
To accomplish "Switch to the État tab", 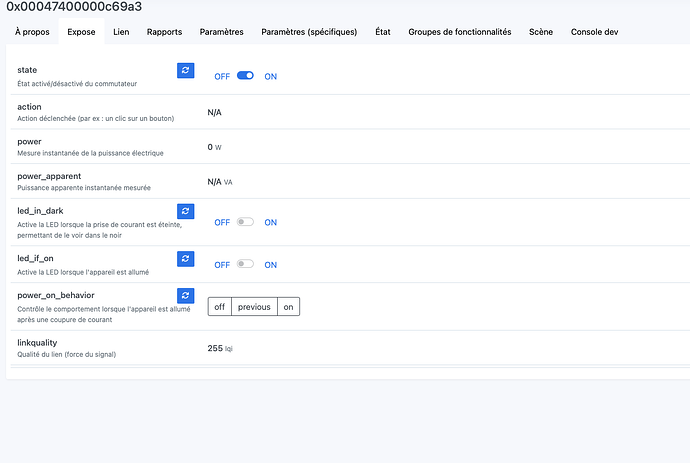I will click(x=383, y=32).
